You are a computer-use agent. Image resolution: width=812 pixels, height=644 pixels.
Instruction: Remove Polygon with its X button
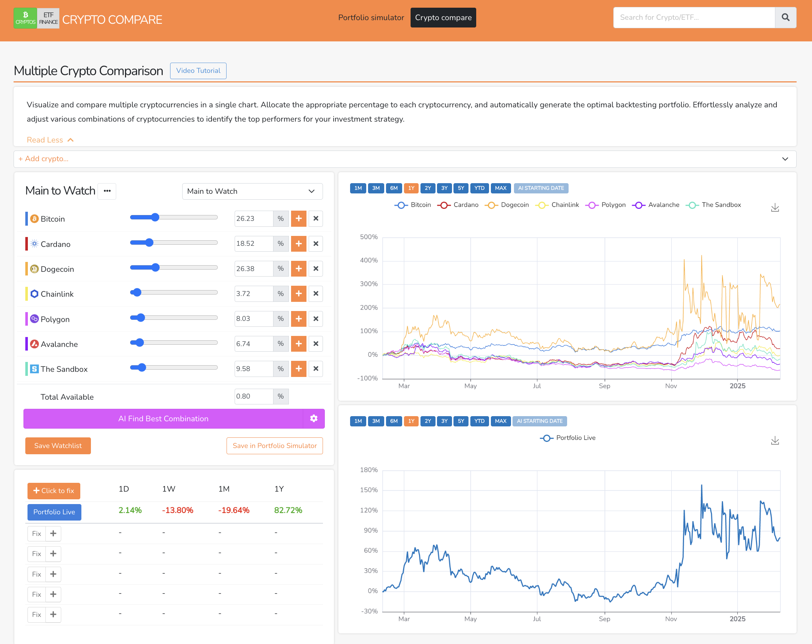pos(316,319)
